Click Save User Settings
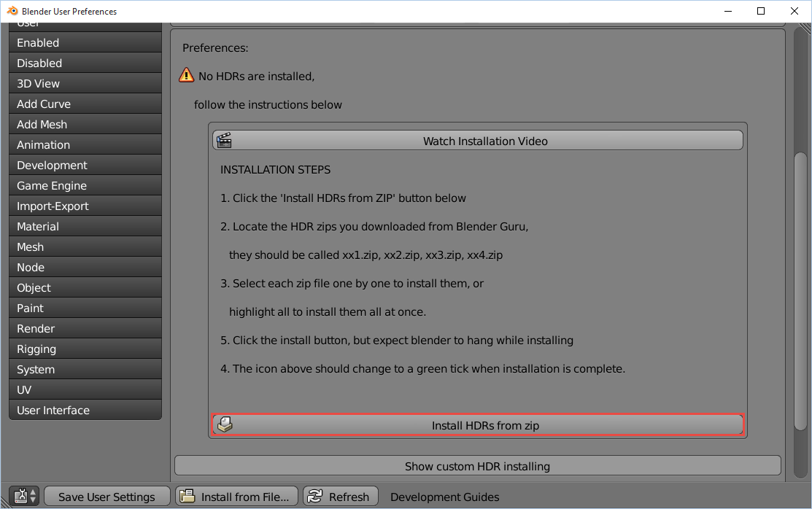This screenshot has width=812, height=509. [x=107, y=496]
